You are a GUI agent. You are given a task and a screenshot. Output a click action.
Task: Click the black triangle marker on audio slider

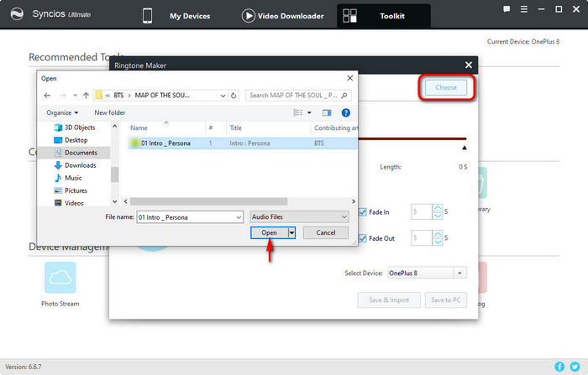(464, 148)
